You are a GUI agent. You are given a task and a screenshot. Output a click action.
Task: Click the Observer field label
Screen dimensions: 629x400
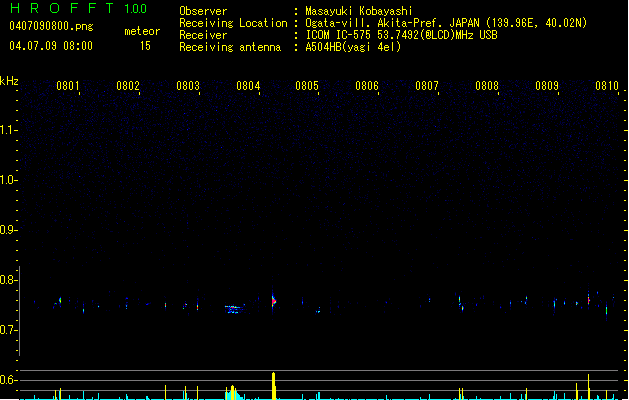click(203, 11)
